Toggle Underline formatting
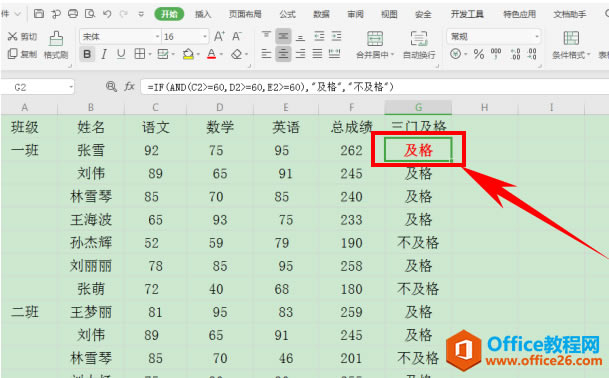The width and height of the screenshot is (609, 378). (121, 54)
